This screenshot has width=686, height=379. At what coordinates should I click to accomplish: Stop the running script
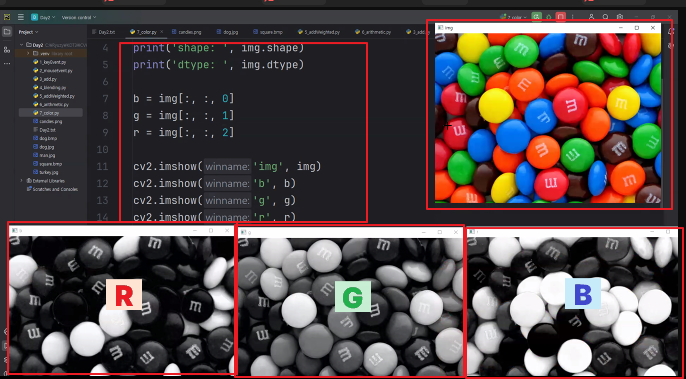point(560,17)
